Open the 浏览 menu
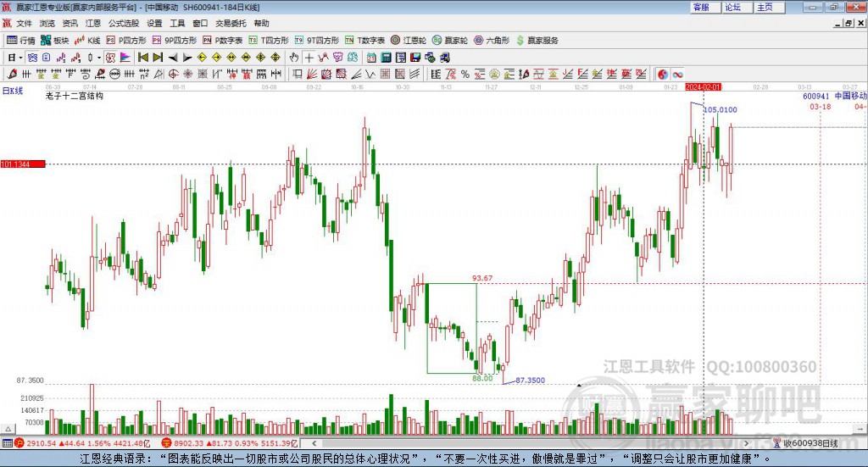Image resolution: width=868 pixels, height=467 pixels. 47,23
